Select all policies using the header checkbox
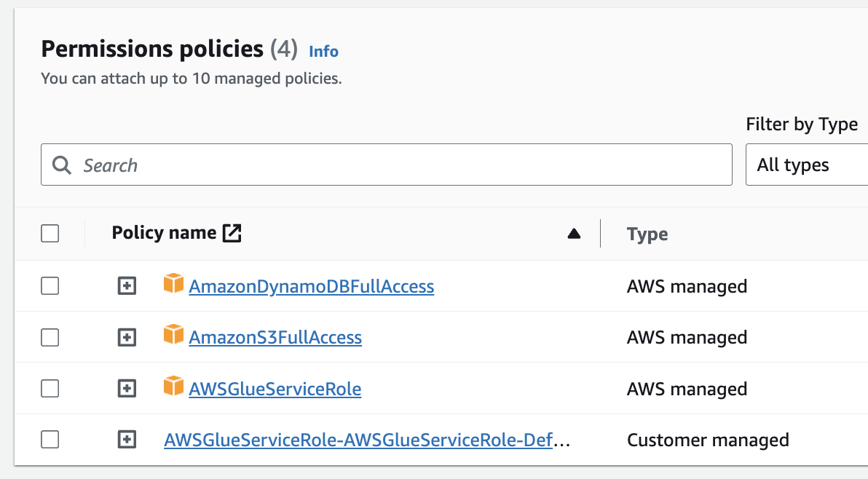The width and height of the screenshot is (868, 479). pos(50,233)
